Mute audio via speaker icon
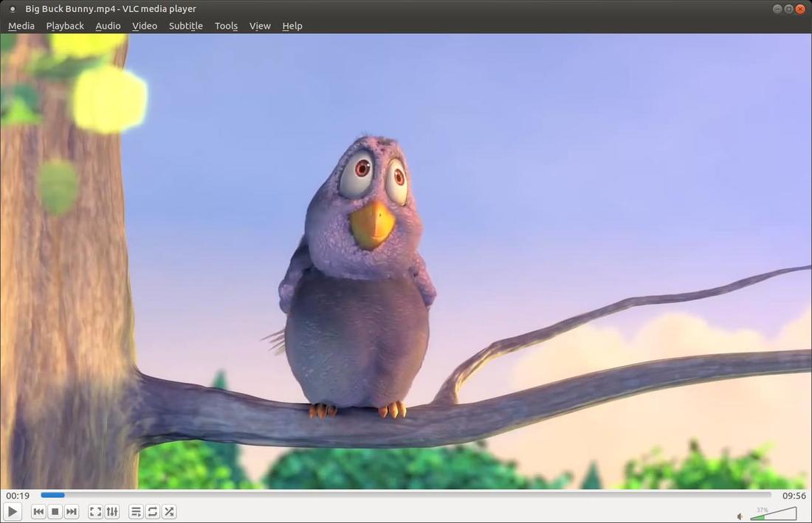Image resolution: width=812 pixels, height=523 pixels. coord(740,516)
